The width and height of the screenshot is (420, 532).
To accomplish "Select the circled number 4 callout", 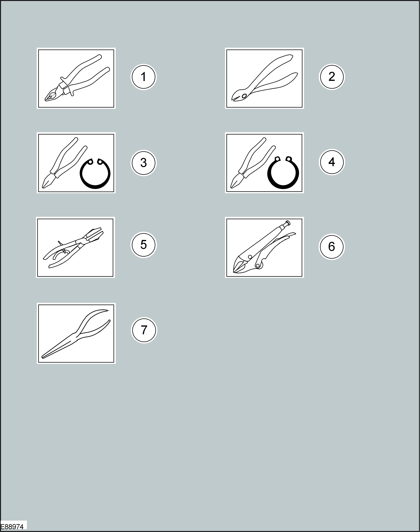I will point(332,162).
